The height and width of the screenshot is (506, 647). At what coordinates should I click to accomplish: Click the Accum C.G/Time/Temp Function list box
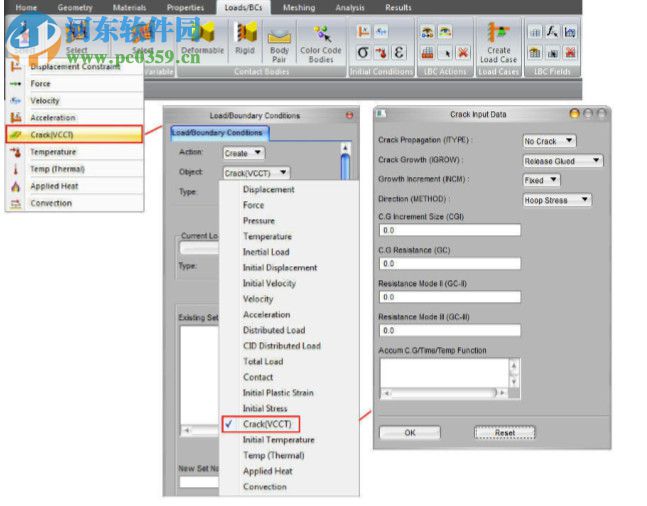(444, 373)
